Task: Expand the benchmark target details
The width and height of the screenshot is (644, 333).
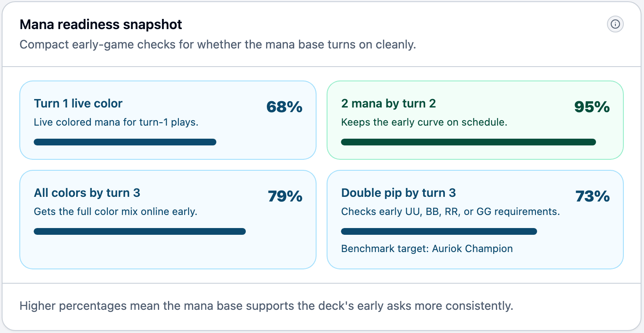Action: pyautogui.click(x=427, y=249)
